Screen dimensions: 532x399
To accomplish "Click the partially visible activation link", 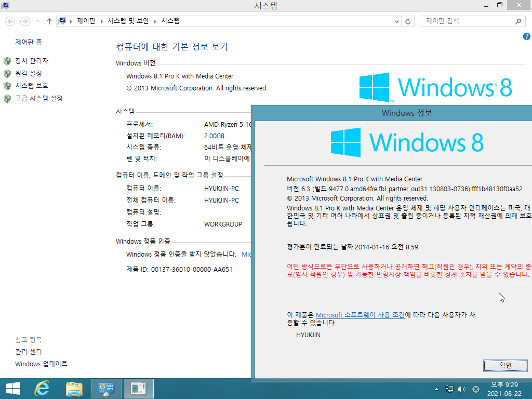I will pyautogui.click(x=246, y=254).
